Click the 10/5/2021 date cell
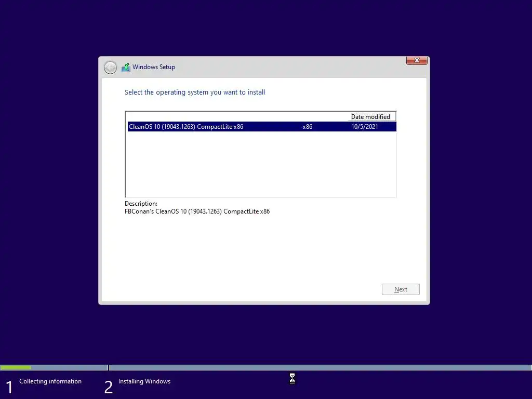The image size is (532, 399). (x=364, y=127)
